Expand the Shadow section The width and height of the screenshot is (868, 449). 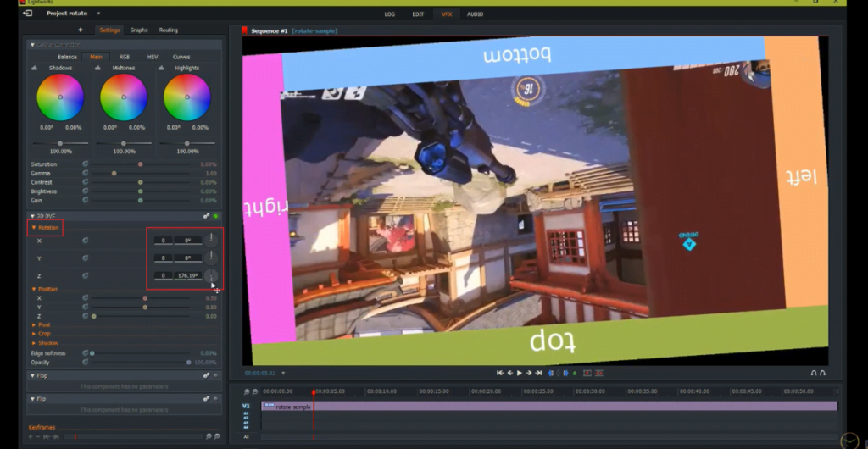pyautogui.click(x=34, y=343)
